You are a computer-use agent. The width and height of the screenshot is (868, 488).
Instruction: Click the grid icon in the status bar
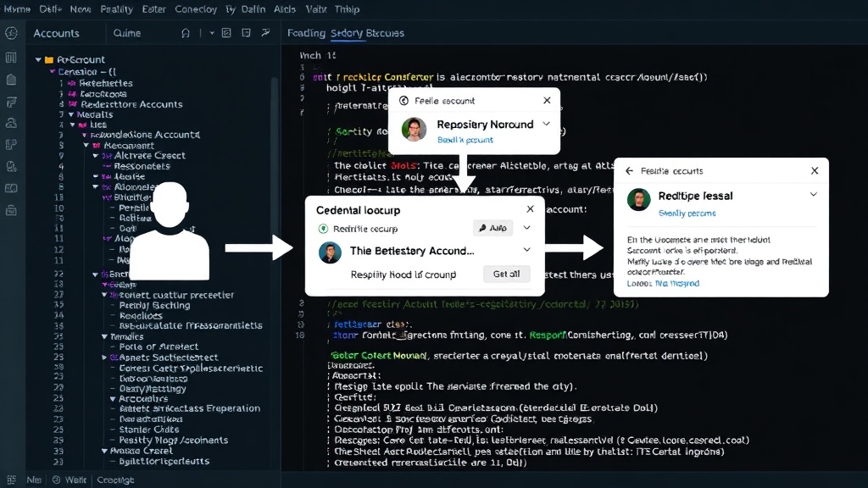11,480
